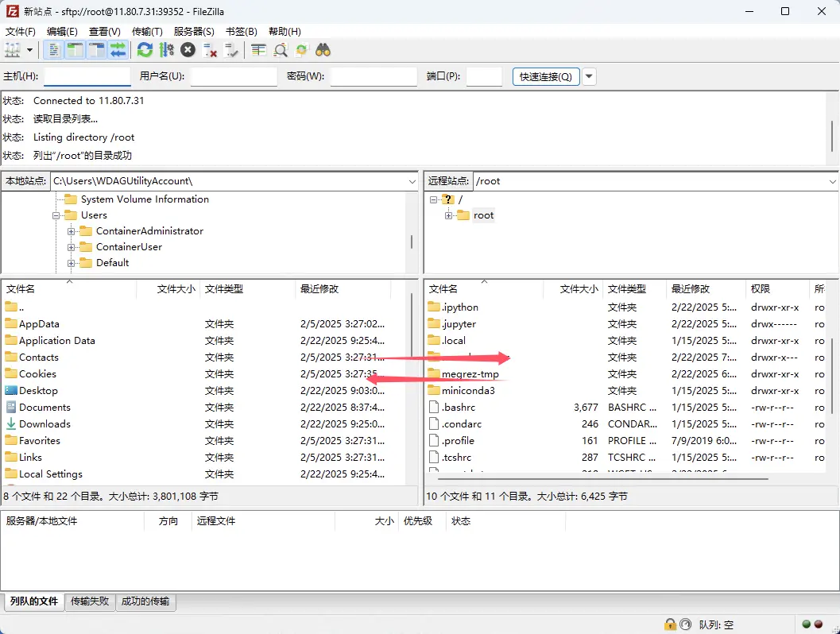This screenshot has width=840, height=634.
Task: Refresh the file and folder lists
Action: tap(145, 50)
